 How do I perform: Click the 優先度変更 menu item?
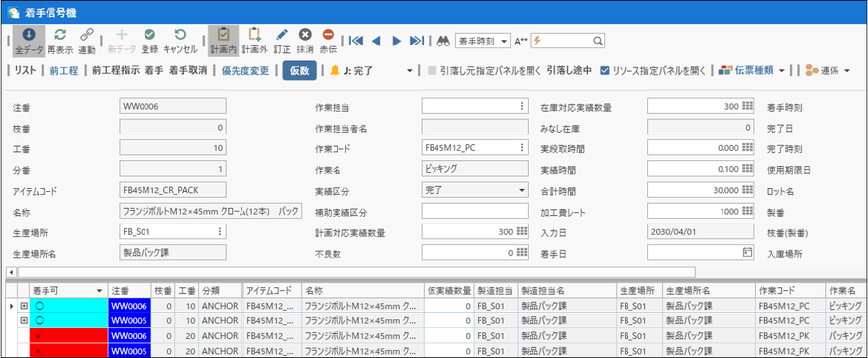pos(245,70)
